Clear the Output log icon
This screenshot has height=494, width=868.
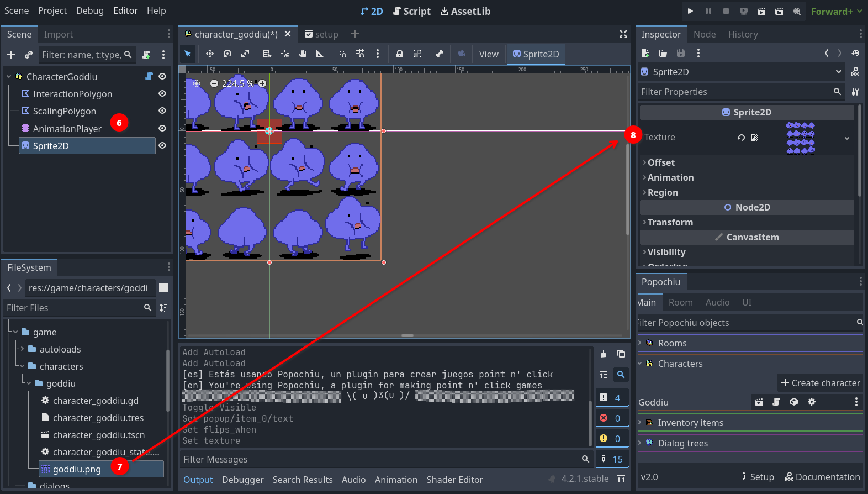pos(604,354)
